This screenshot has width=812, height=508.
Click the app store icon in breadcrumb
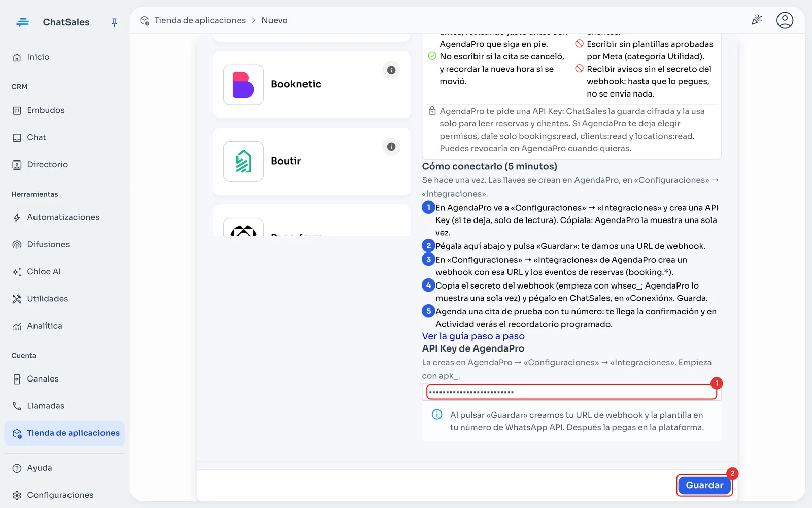(145, 20)
